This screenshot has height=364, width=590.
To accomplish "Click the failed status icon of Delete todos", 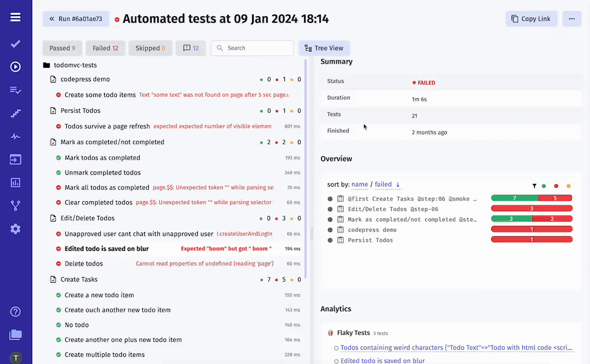I will coord(58,263).
